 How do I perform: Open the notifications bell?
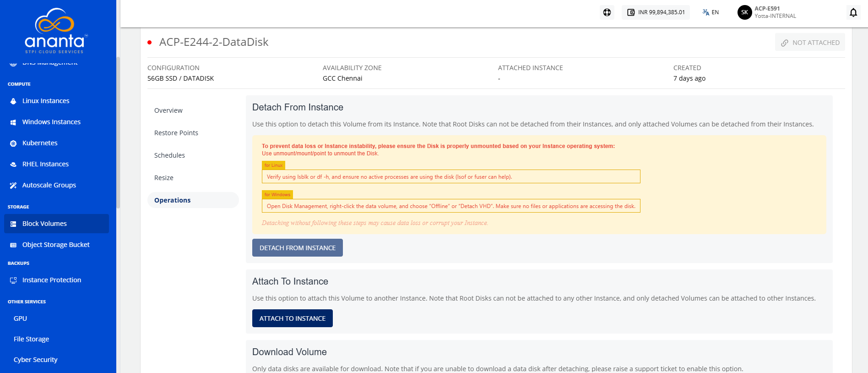click(853, 12)
